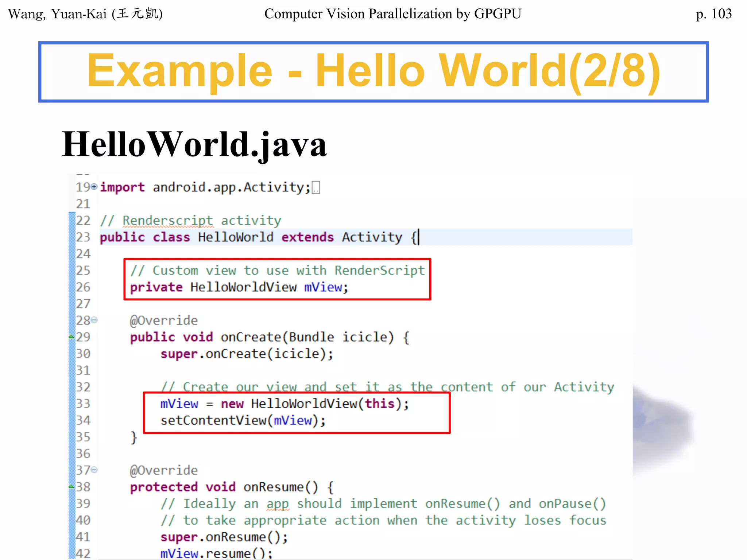The height and width of the screenshot is (560, 747).
Task: Click the type HelloWorldView on line 26
Action: point(243,287)
